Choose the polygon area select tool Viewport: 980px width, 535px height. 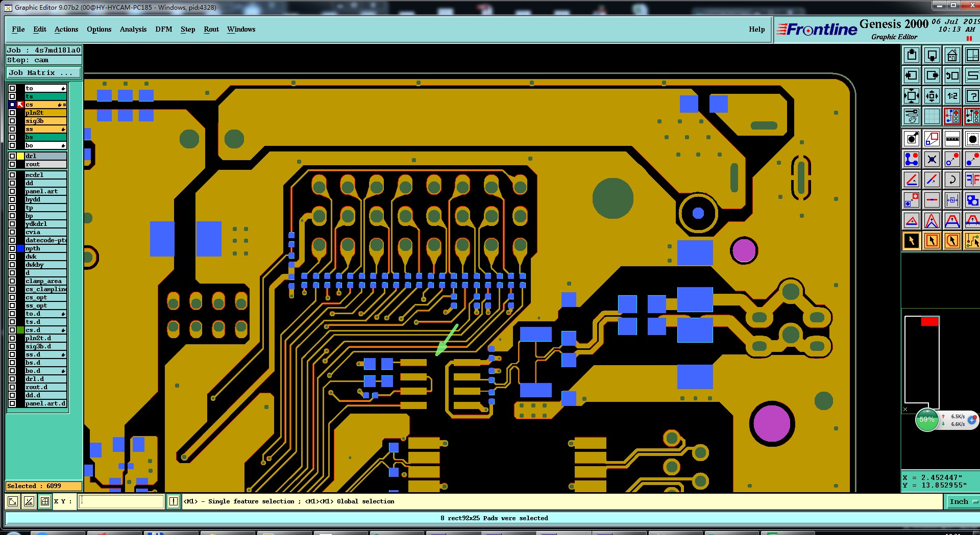[x=952, y=241]
